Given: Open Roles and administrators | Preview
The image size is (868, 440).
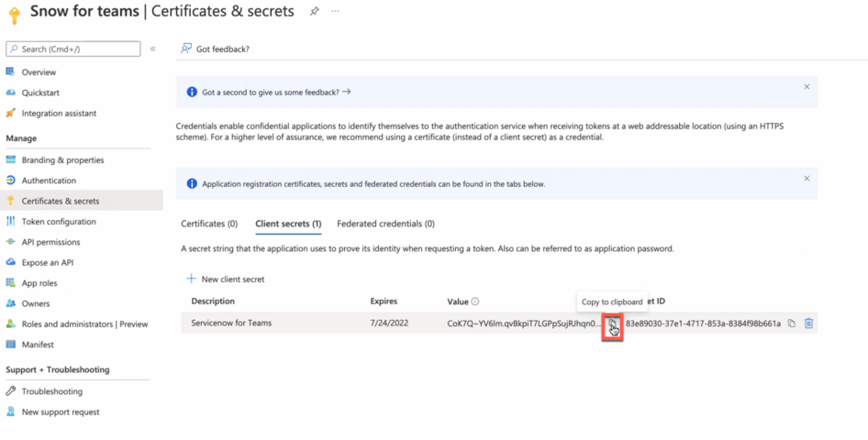Looking at the screenshot, I should pyautogui.click(x=84, y=324).
